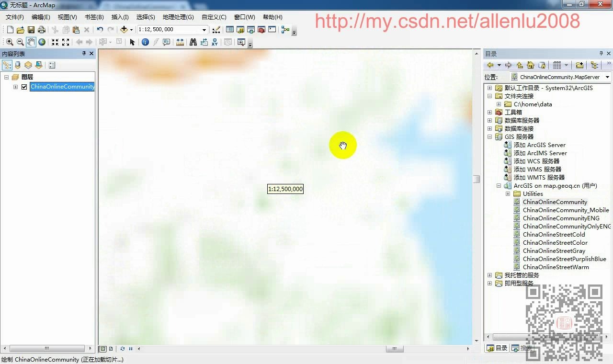Switch to the 搜索 tab in catalog panel
The height and width of the screenshot is (364, 613).
522,348
